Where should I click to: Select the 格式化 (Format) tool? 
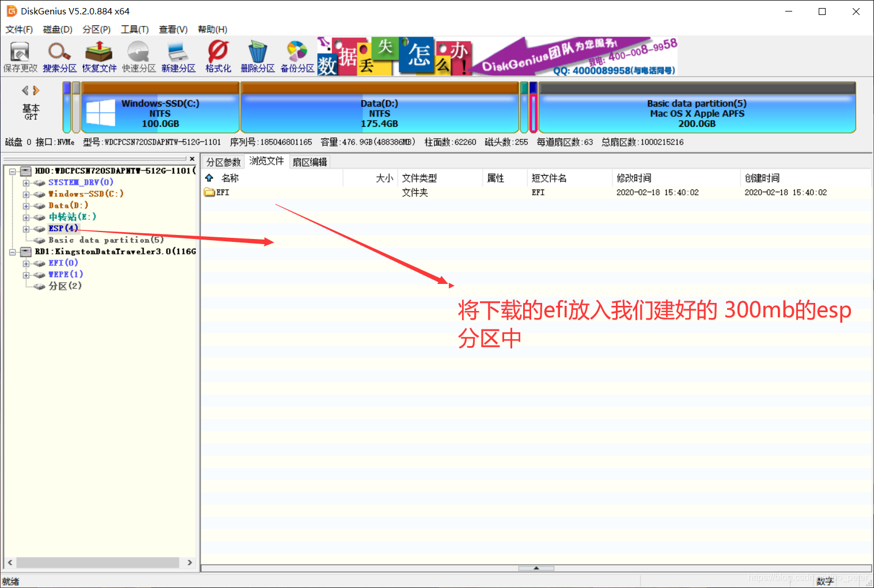[x=218, y=55]
